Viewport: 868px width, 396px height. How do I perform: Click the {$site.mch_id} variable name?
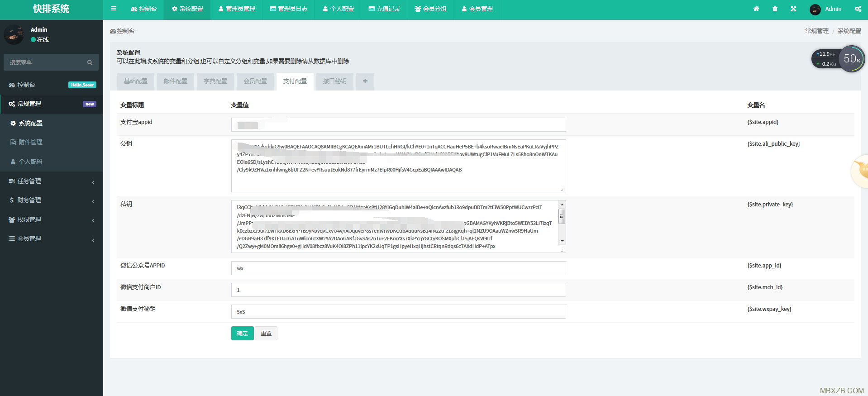coord(765,287)
